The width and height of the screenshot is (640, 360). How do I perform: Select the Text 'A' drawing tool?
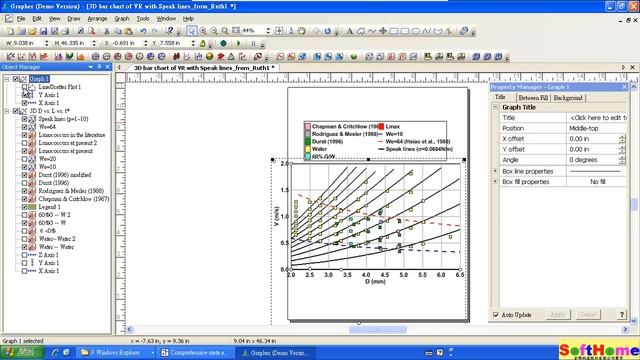349,31
